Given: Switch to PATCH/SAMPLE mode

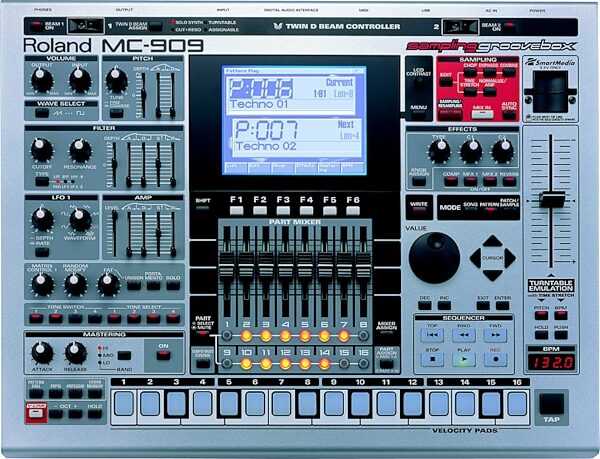Looking at the screenshot, I should [x=509, y=210].
